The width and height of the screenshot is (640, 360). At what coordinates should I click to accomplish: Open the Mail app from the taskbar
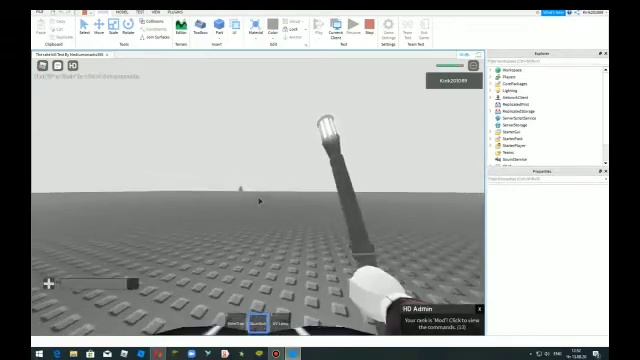(x=107, y=354)
